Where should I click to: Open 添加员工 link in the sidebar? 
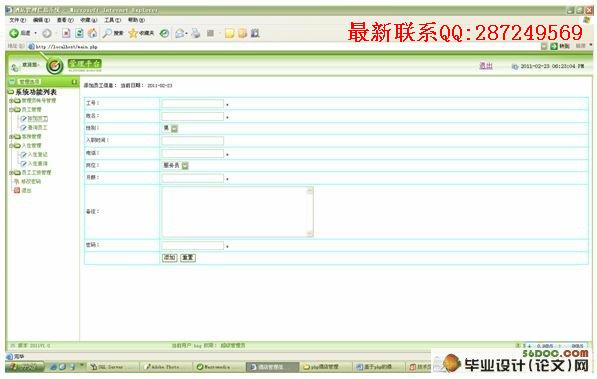tap(38, 119)
